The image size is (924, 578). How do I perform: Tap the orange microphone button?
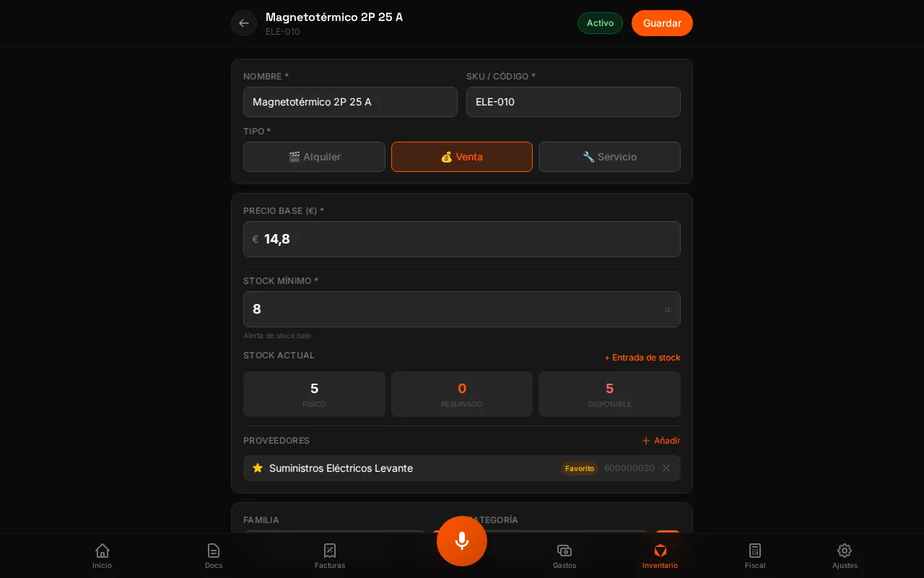click(x=462, y=541)
